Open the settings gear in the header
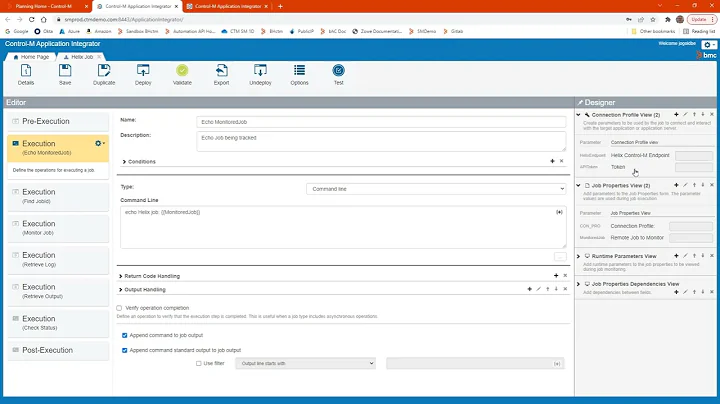Image resolution: width=720 pixels, height=404 pixels. (709, 45)
